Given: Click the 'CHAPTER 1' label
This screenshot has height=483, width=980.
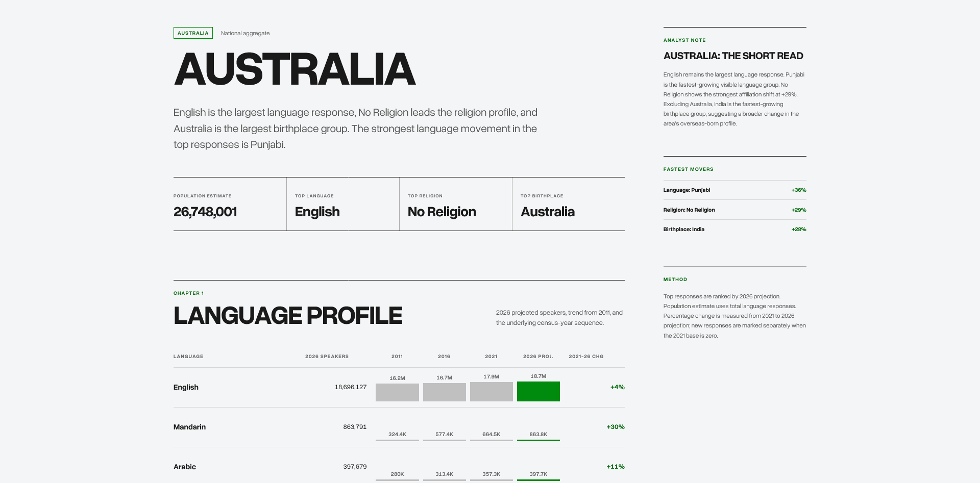Looking at the screenshot, I should [x=188, y=293].
